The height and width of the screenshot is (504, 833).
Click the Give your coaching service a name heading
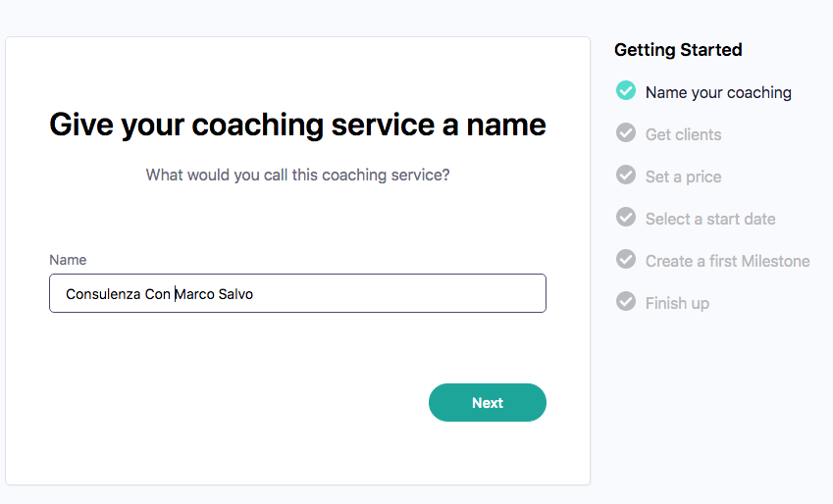tap(297, 126)
